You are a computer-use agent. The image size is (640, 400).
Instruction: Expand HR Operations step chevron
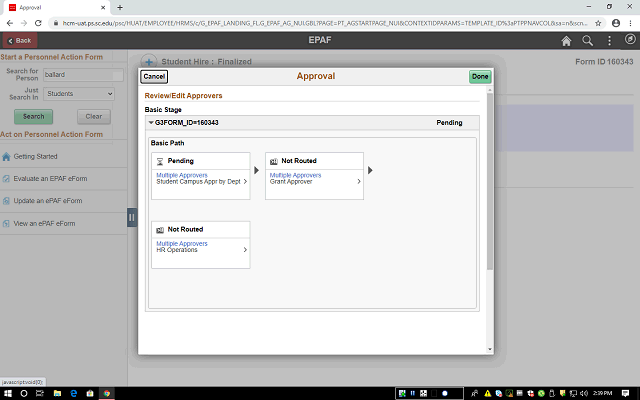click(245, 249)
